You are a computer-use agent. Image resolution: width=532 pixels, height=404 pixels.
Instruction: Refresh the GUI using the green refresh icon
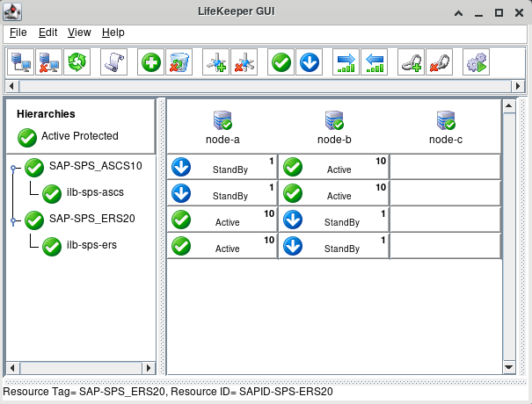coord(78,62)
